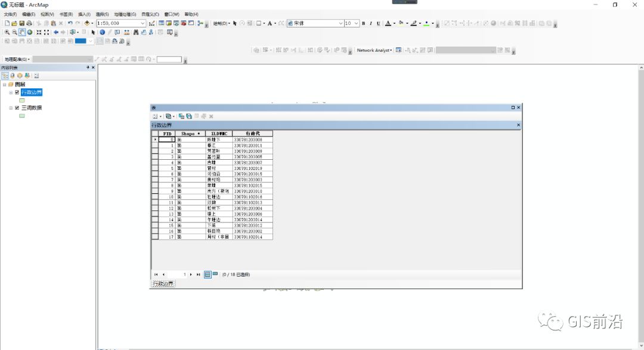This screenshot has width=644, height=350.
Task: Select the Measure ruler tool
Action: click(127, 32)
